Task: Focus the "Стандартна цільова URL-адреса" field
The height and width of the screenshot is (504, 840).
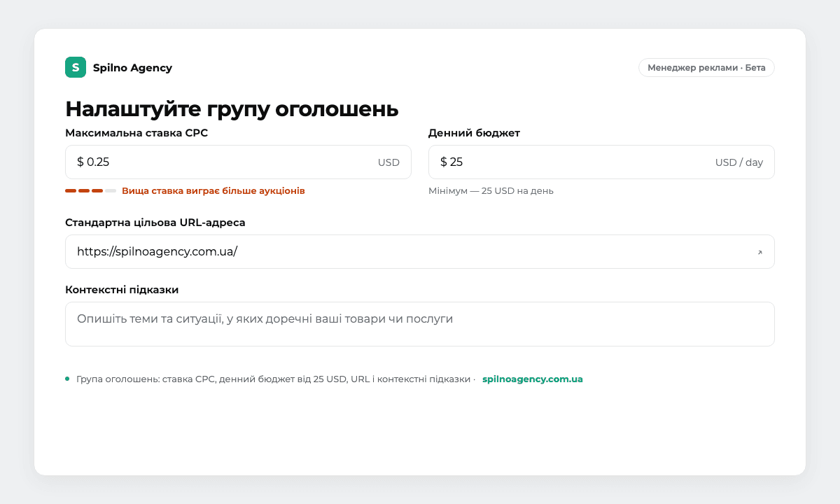Action: click(420, 252)
